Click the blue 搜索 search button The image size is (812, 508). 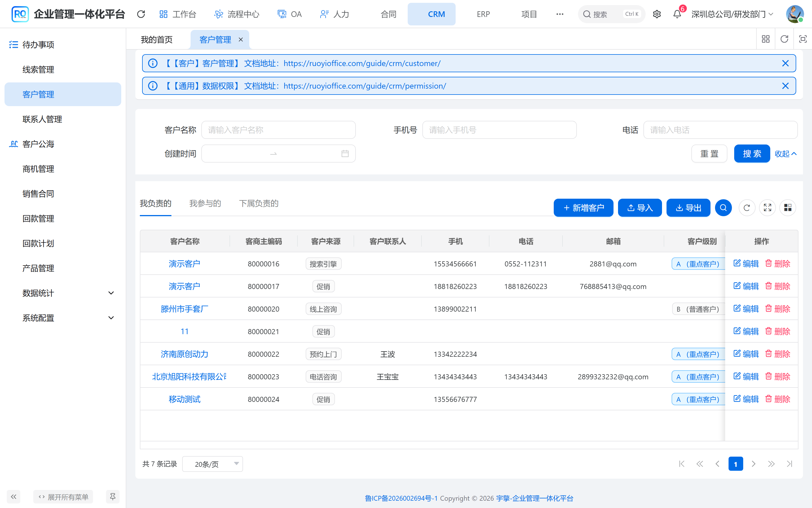click(x=752, y=154)
